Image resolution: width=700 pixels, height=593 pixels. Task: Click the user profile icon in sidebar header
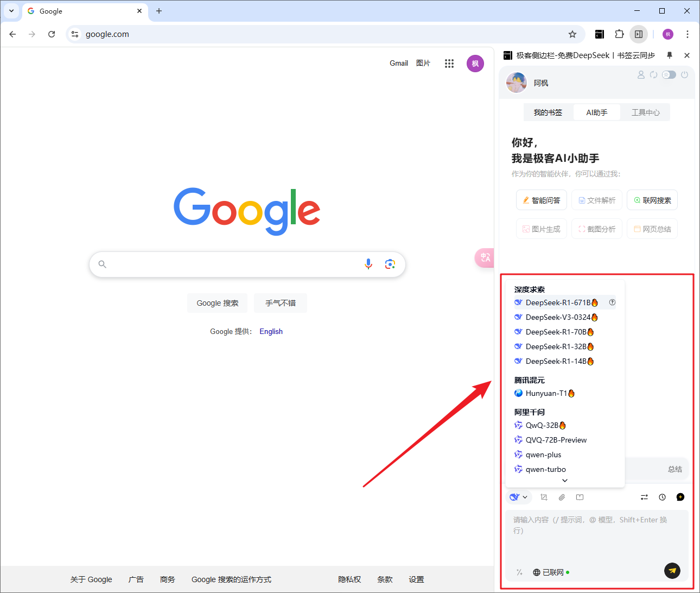[641, 75]
